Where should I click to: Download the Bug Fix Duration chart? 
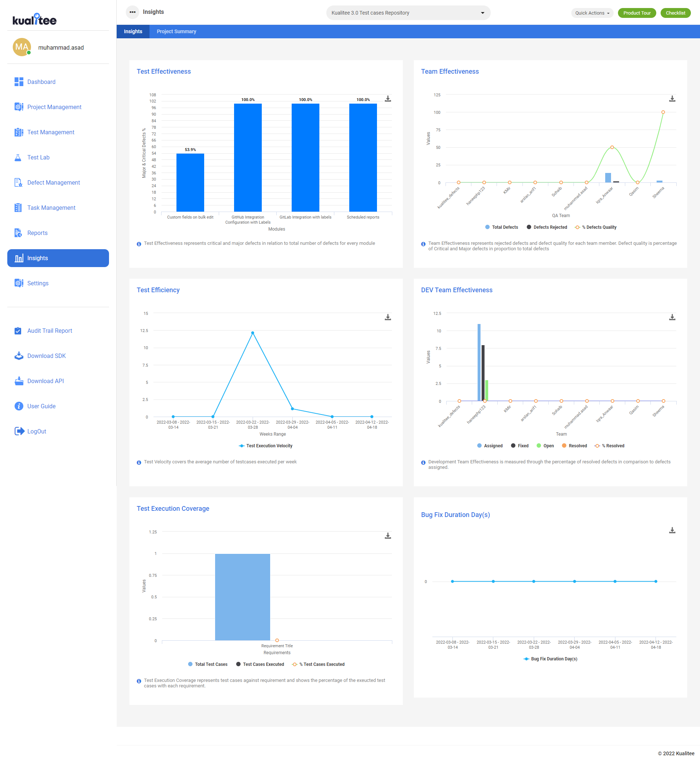[x=672, y=530]
